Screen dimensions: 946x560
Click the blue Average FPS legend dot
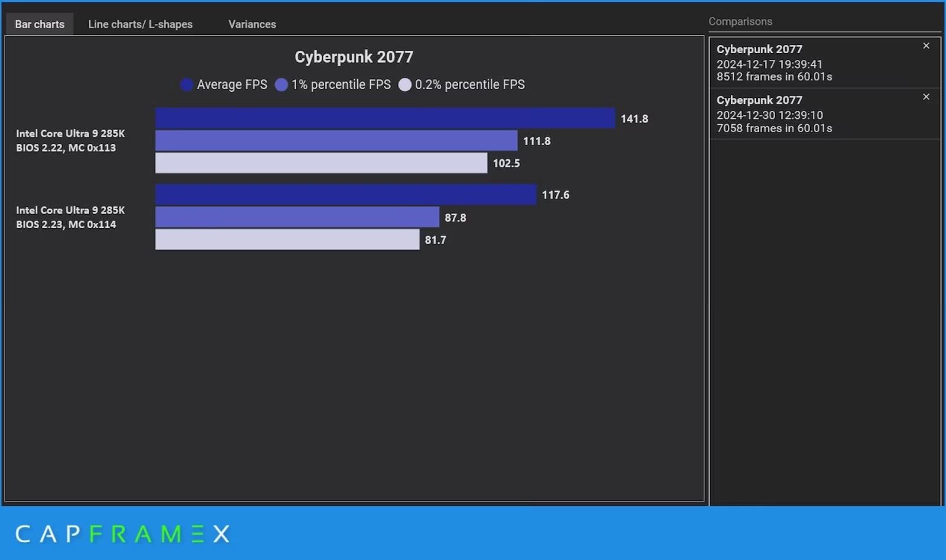pyautogui.click(x=186, y=85)
